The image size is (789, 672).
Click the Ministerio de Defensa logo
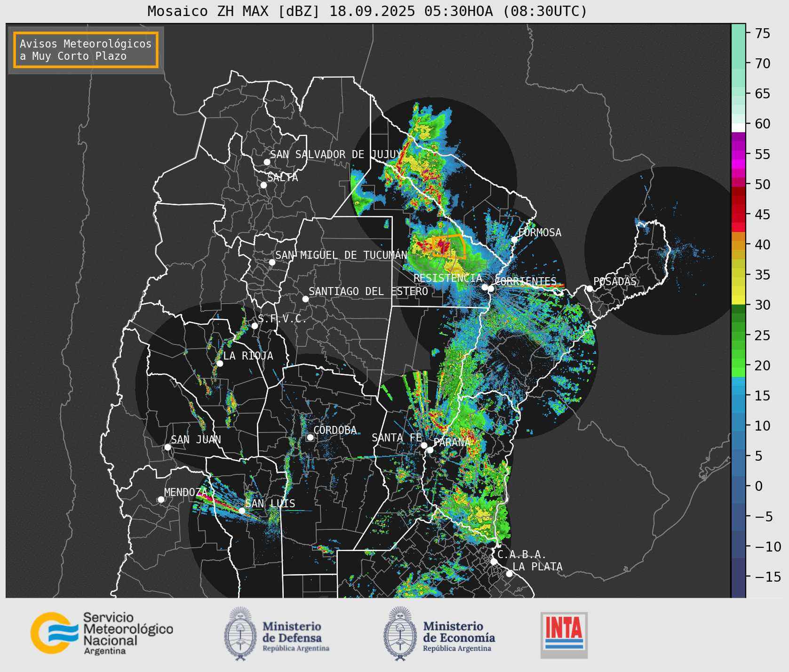tap(277, 634)
